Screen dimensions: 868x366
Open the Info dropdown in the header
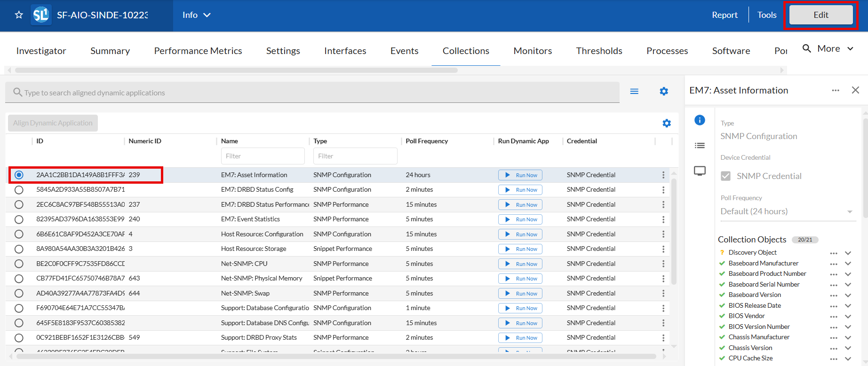196,15
